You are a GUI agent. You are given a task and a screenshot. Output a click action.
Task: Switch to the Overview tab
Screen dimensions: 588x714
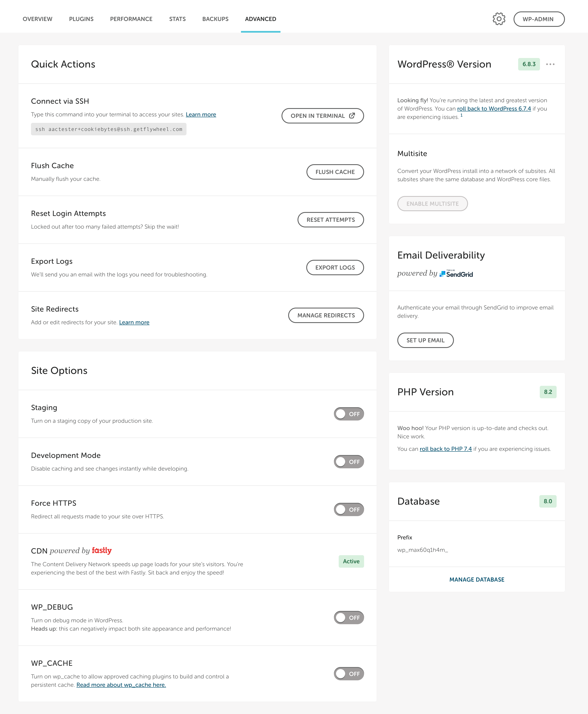[38, 19]
